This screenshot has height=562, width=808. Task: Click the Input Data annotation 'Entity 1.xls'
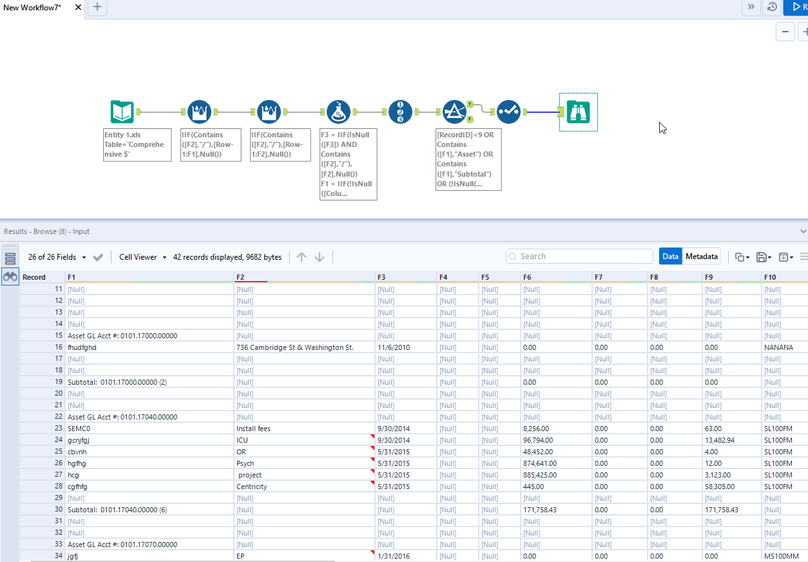(137, 145)
